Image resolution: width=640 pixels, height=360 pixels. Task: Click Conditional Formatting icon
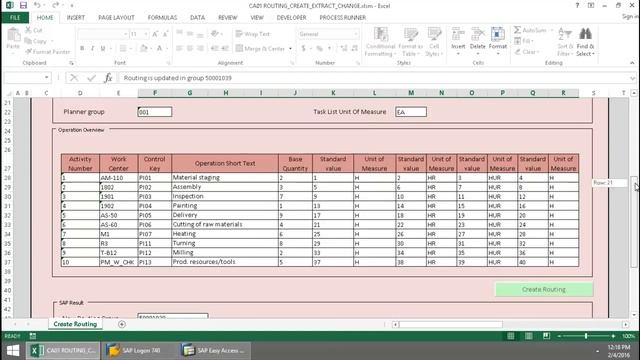[380, 34]
